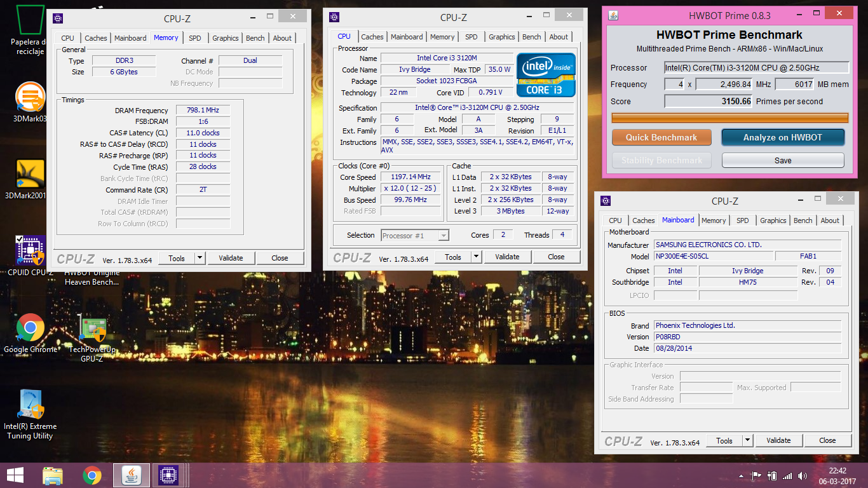Viewport: 868px width, 488px height.
Task: Open Bench tab in center CPU-Z window
Action: [532, 37]
